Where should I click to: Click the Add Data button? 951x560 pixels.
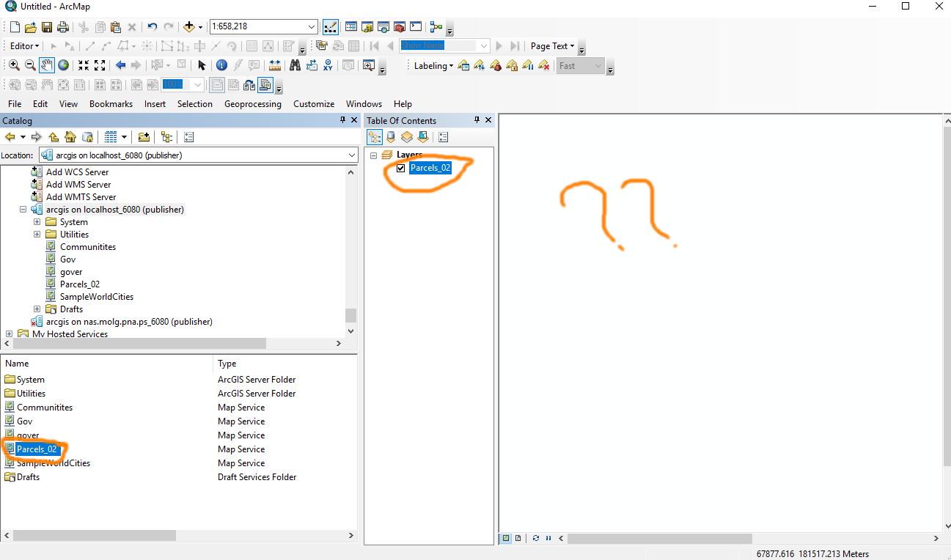[188, 27]
